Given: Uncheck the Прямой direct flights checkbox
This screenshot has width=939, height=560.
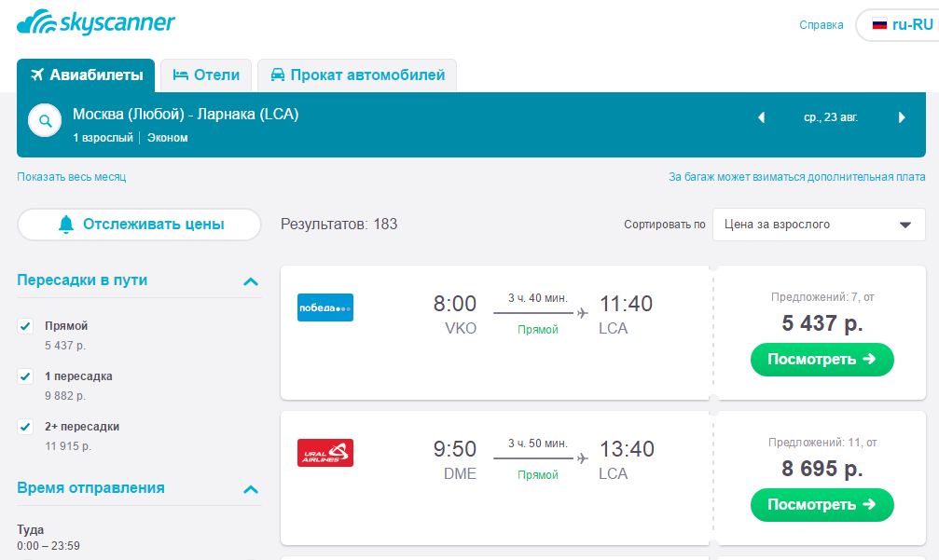Looking at the screenshot, I should (x=26, y=326).
